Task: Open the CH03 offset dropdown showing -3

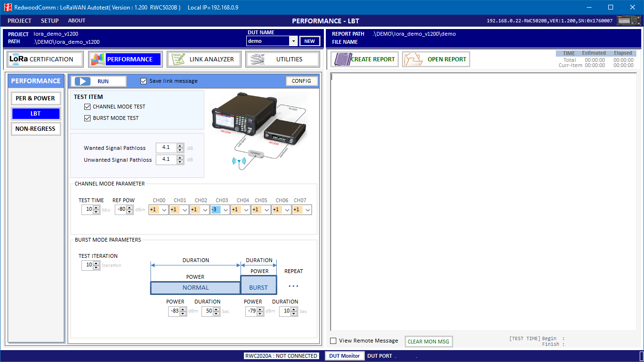Action: coord(225,210)
